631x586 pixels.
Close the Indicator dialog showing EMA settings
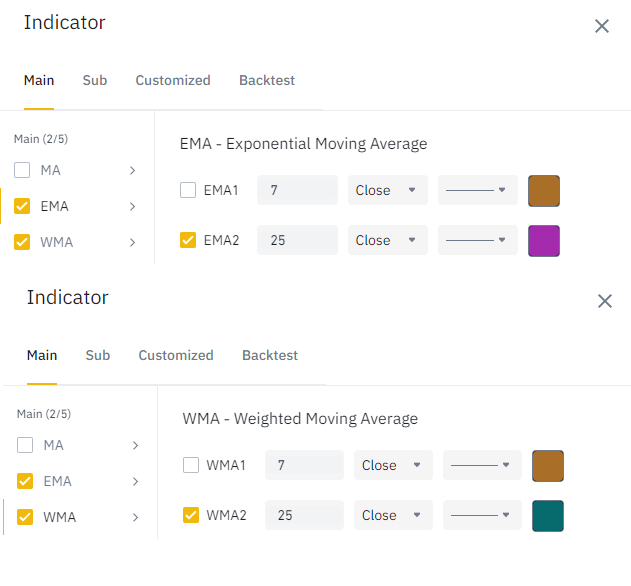click(602, 26)
